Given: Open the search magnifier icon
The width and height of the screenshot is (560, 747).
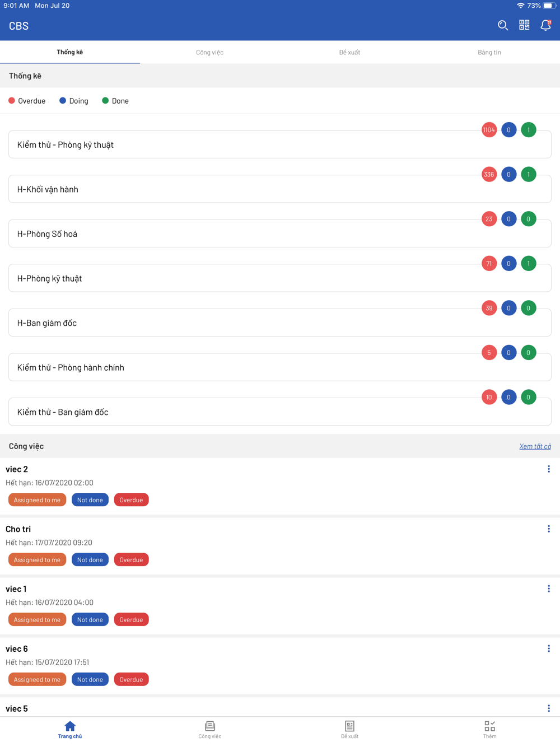Looking at the screenshot, I should (x=502, y=25).
